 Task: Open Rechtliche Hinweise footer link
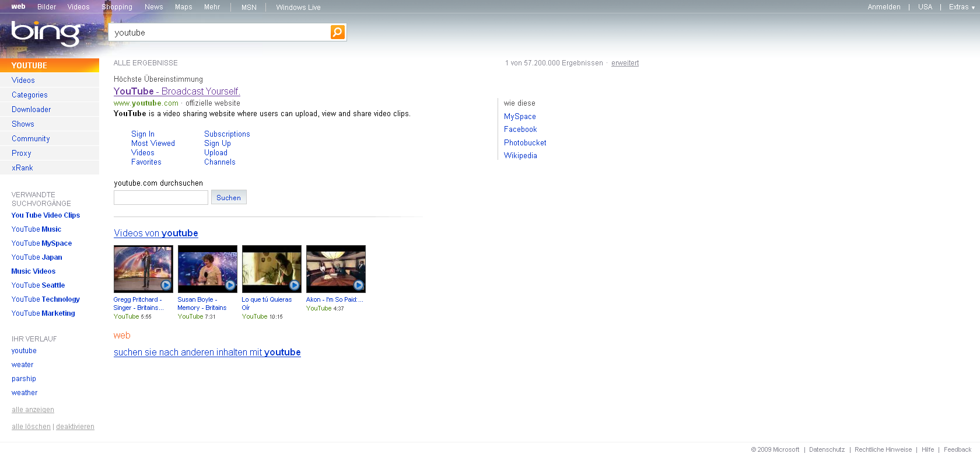883,449
